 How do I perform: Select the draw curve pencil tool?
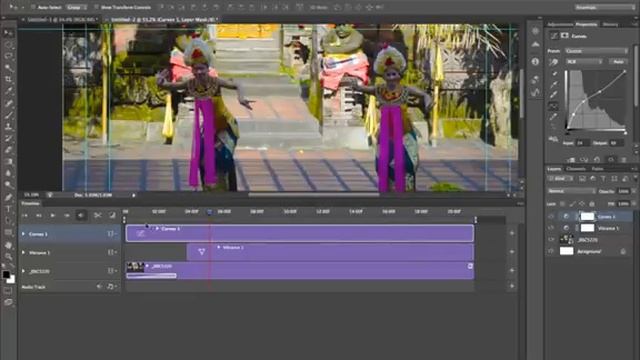tap(553, 117)
